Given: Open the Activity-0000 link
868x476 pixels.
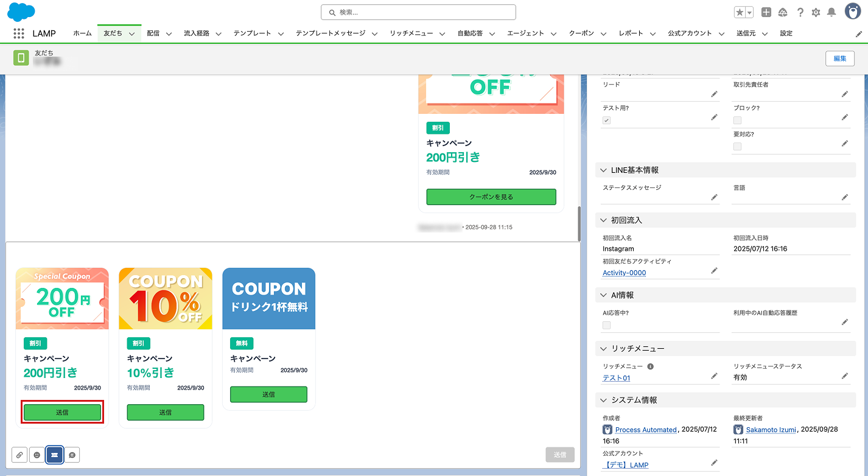Looking at the screenshot, I should (624, 273).
